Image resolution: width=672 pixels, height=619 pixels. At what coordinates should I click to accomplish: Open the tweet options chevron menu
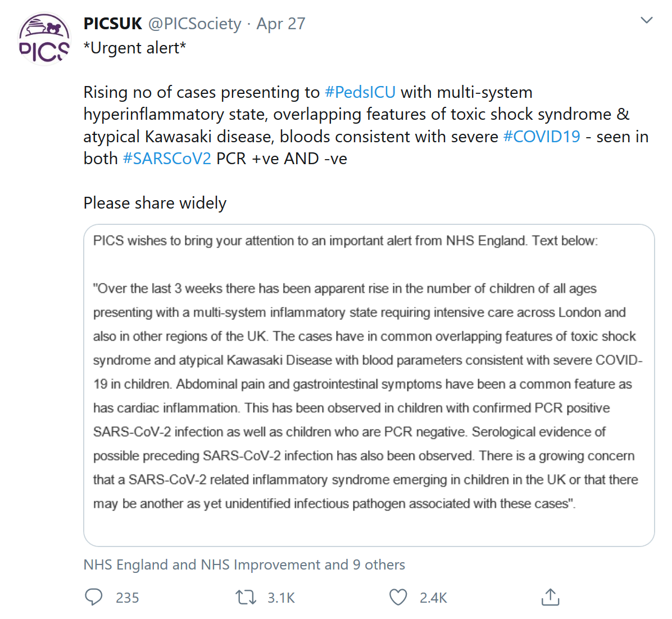647,21
